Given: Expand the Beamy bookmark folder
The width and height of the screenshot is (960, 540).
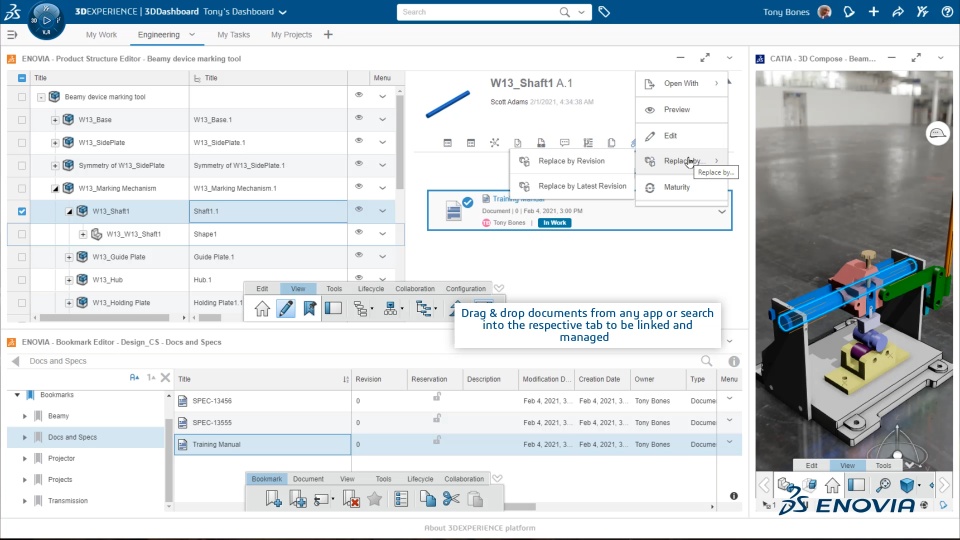Looking at the screenshot, I should tap(25, 416).
